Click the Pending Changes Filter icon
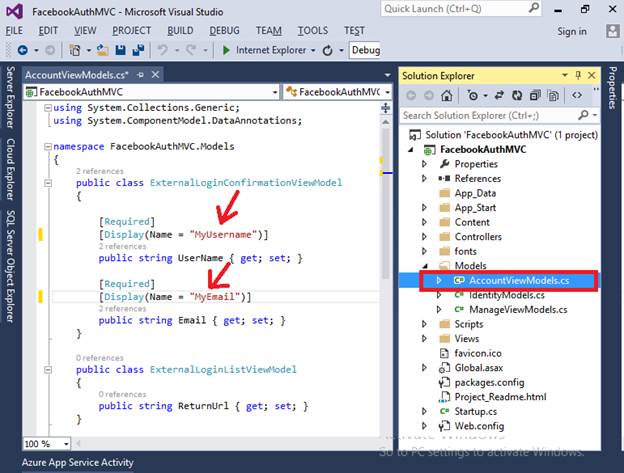This screenshot has height=473, width=624. (x=473, y=95)
